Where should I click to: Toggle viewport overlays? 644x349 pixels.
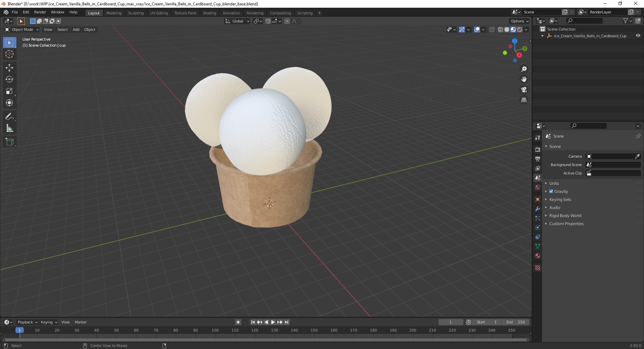coord(477,30)
